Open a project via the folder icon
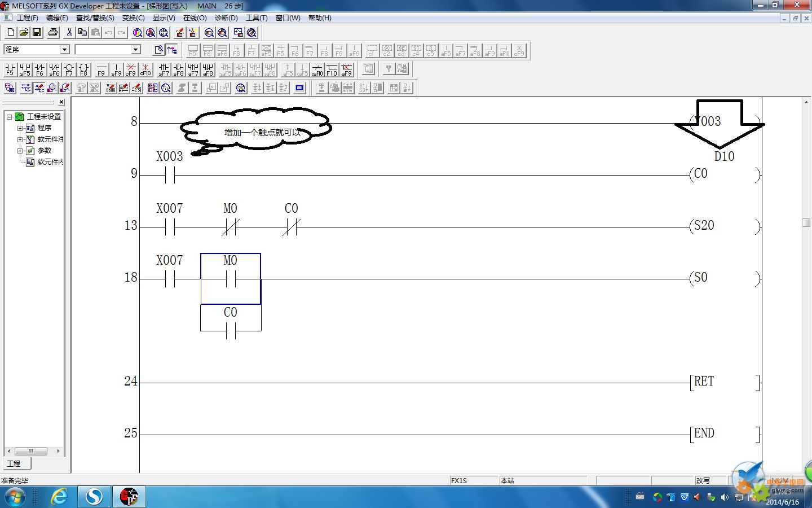Image resolution: width=812 pixels, height=508 pixels. pyautogui.click(x=24, y=32)
